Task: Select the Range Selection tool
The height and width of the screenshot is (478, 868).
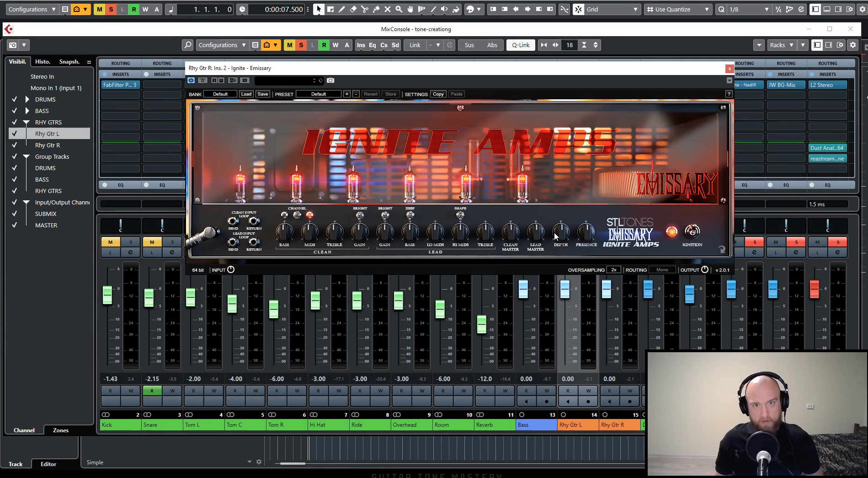Action: pos(330,9)
